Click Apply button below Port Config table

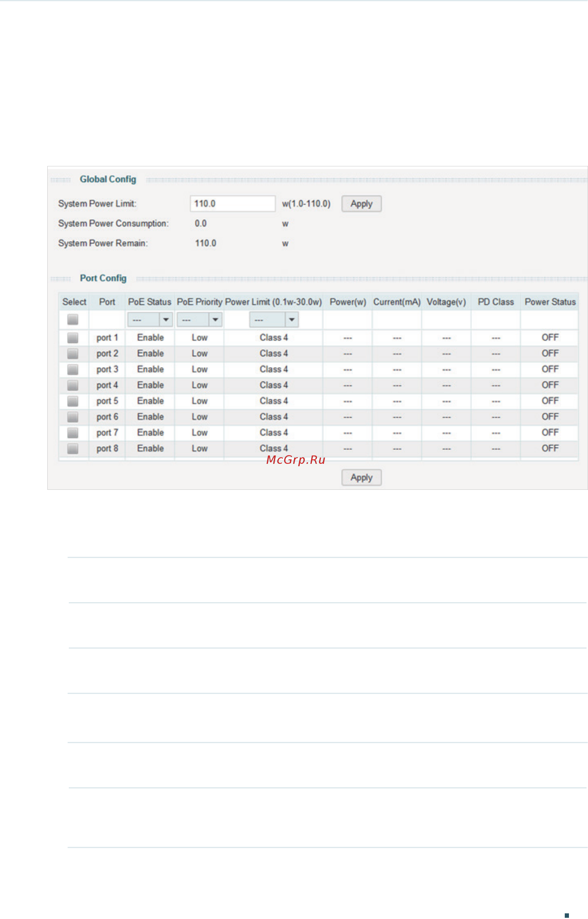(361, 478)
